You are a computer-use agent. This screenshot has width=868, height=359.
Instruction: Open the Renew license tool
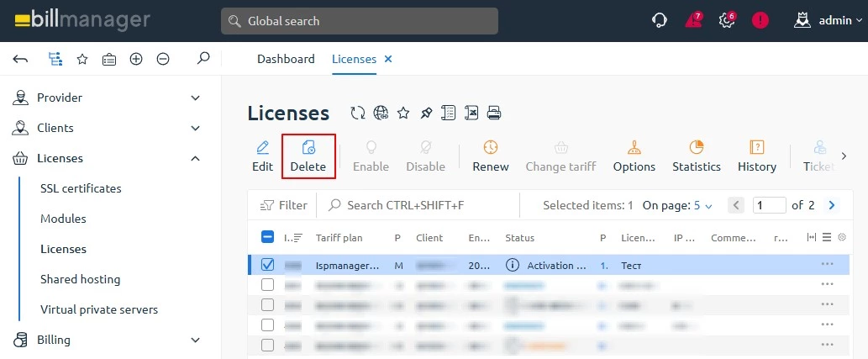(x=490, y=148)
